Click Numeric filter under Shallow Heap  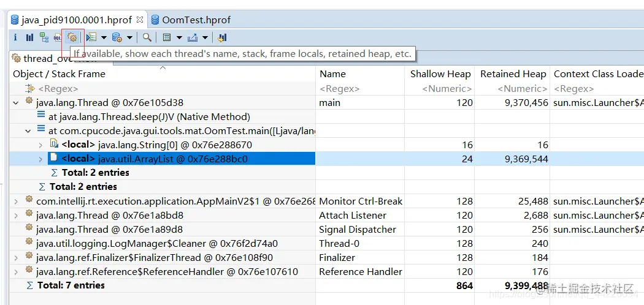[447, 89]
